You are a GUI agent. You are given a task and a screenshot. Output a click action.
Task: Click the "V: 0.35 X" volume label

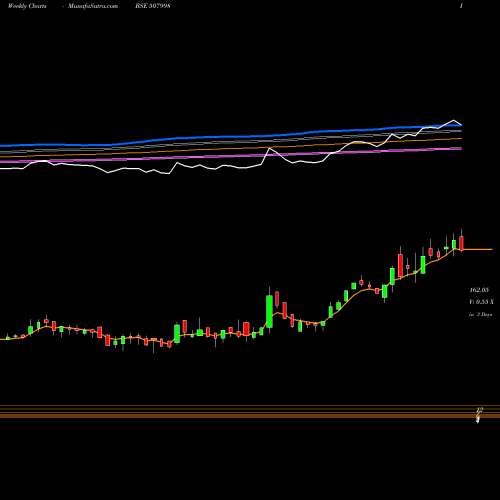[481, 302]
